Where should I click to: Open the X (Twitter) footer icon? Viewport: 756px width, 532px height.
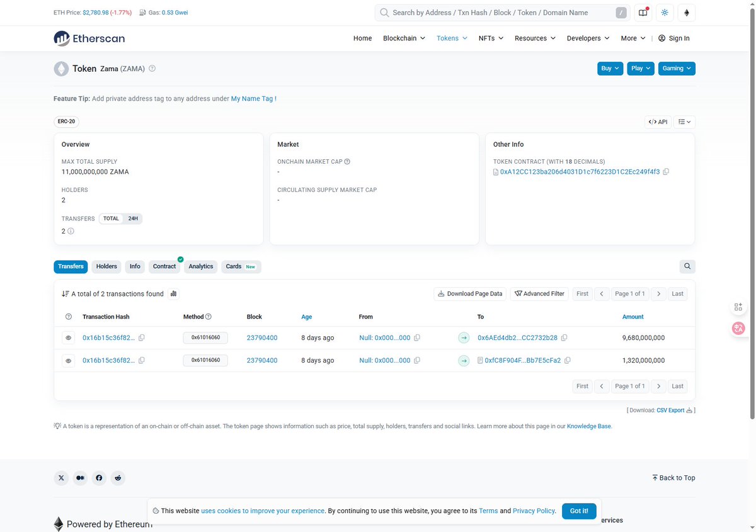[x=61, y=478]
